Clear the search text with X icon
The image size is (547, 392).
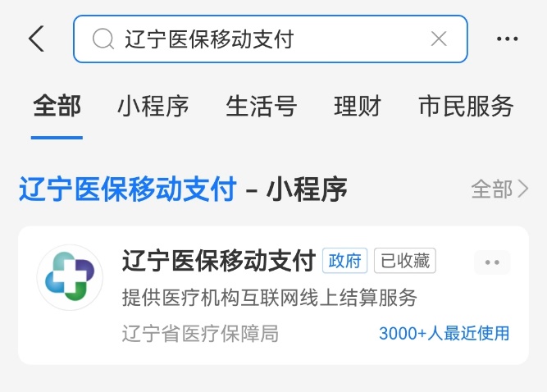439,39
